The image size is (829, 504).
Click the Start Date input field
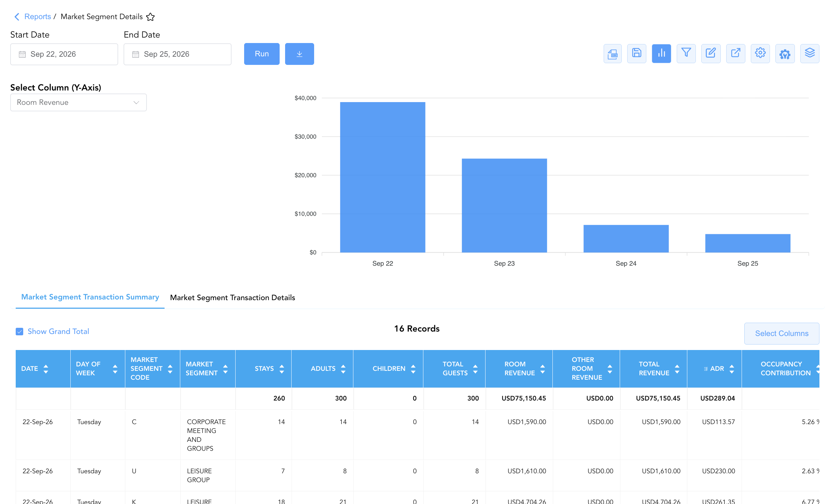point(64,54)
